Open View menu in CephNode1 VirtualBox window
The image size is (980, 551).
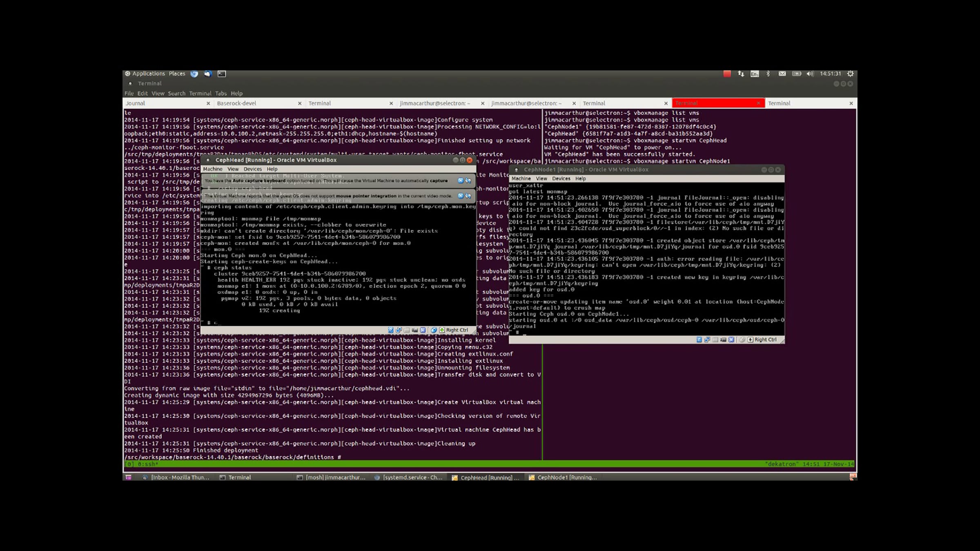point(541,179)
